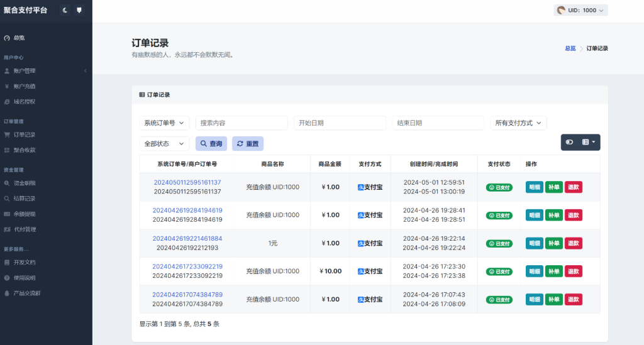Open 聚合收款 in the sidebar
Screen dimensions: 644x345
tap(25, 150)
